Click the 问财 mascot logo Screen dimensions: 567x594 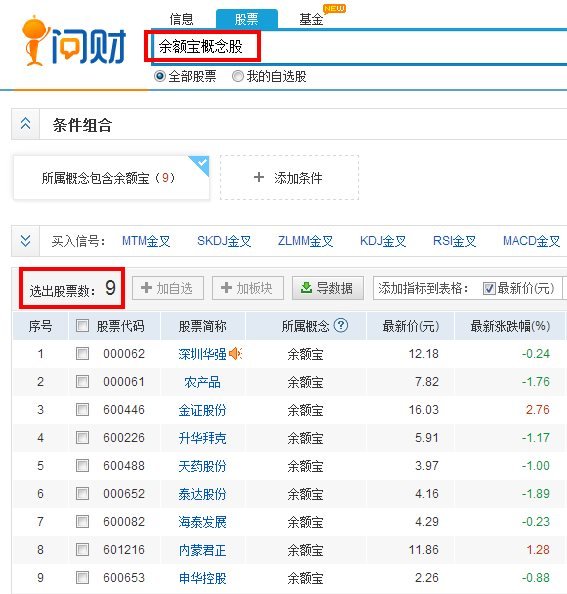pyautogui.click(x=73, y=41)
